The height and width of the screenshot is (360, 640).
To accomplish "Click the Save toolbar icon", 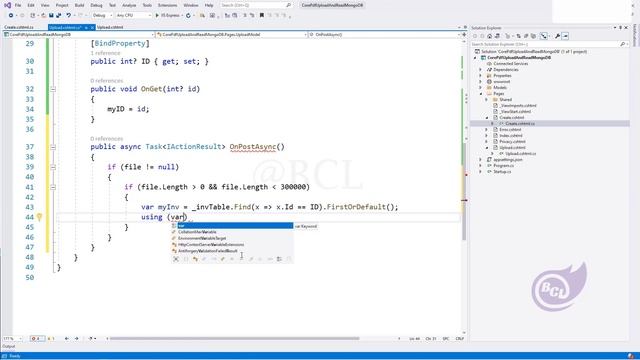I will (51, 15).
